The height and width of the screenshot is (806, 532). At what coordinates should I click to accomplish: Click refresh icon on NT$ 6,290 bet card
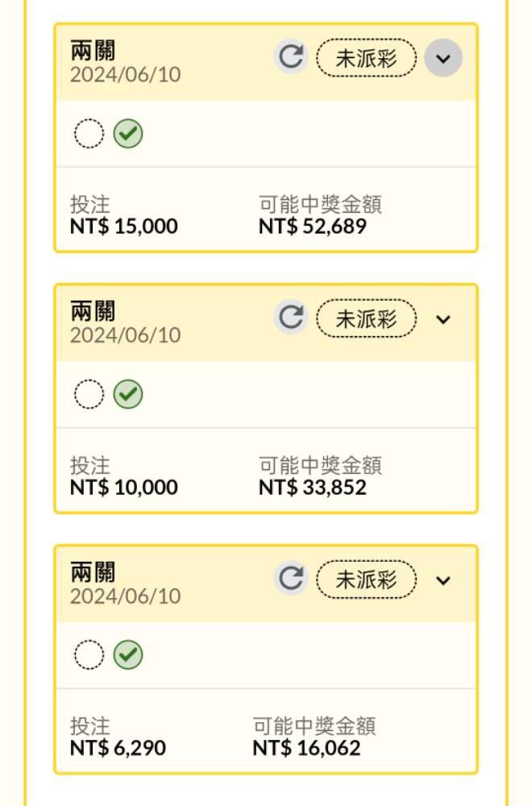[x=290, y=579]
